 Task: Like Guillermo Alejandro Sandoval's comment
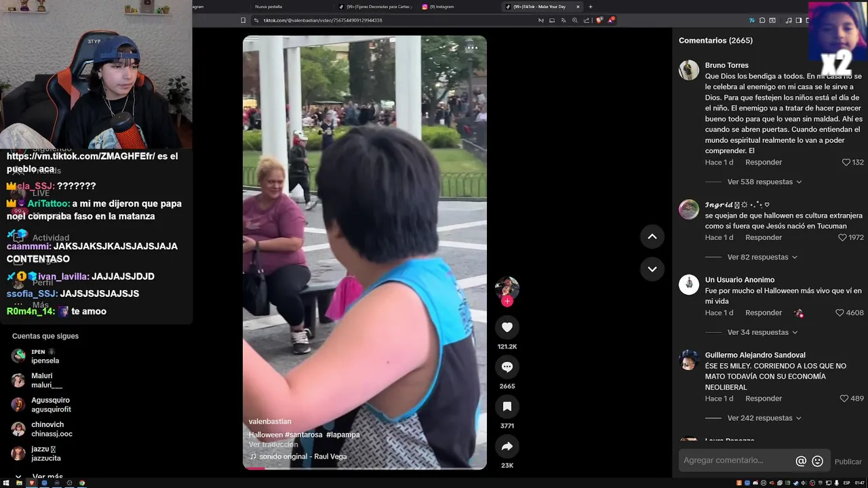pos(844,399)
